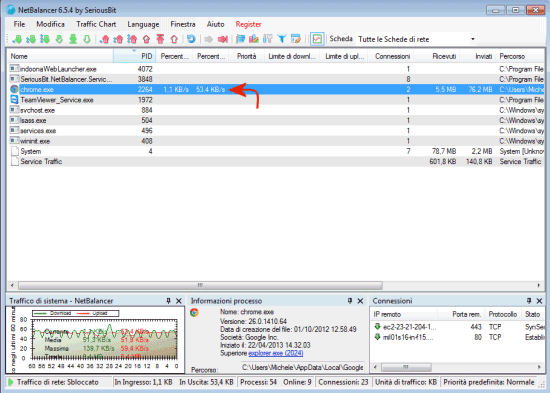550x393 pixels.
Task: Select the wininit.exe process row
Action: (x=276, y=141)
